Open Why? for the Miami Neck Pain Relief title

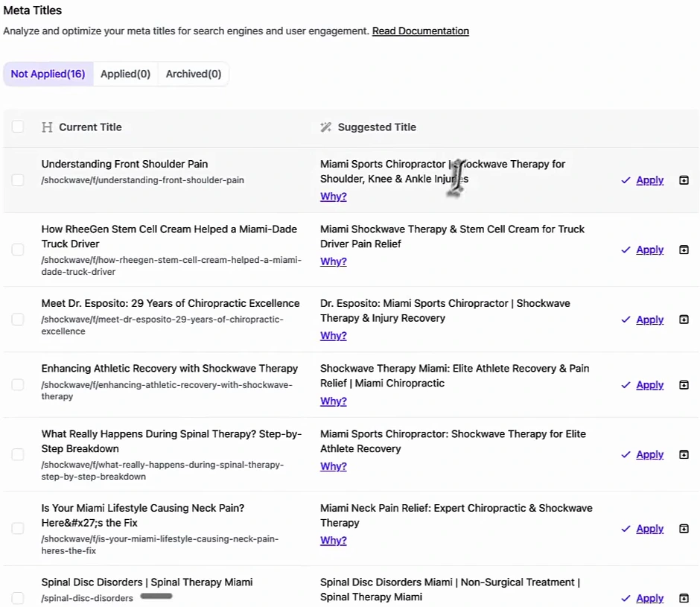click(x=334, y=540)
